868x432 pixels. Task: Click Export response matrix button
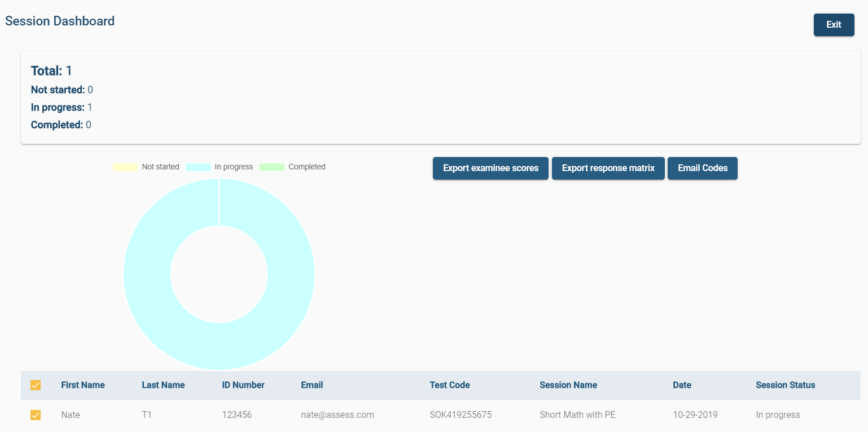[608, 168]
